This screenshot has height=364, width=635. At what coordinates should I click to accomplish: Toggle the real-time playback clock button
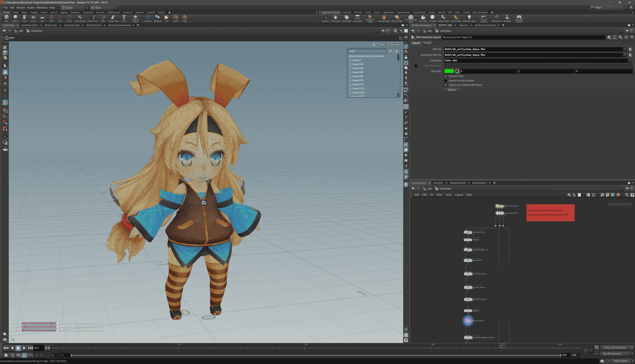point(24,355)
